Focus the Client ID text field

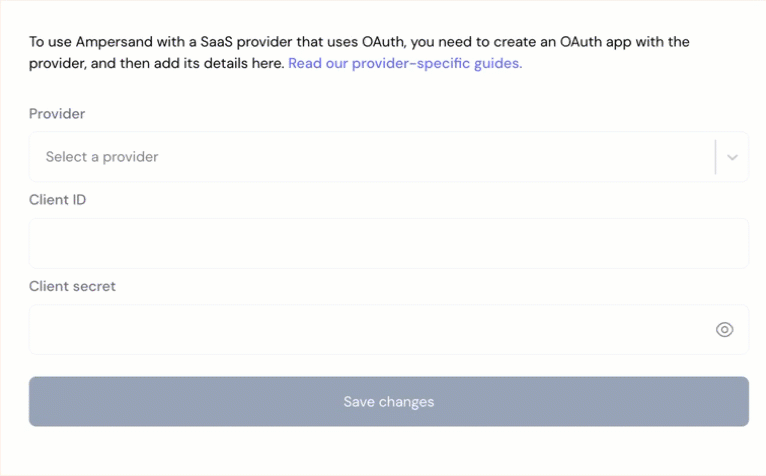[389, 243]
